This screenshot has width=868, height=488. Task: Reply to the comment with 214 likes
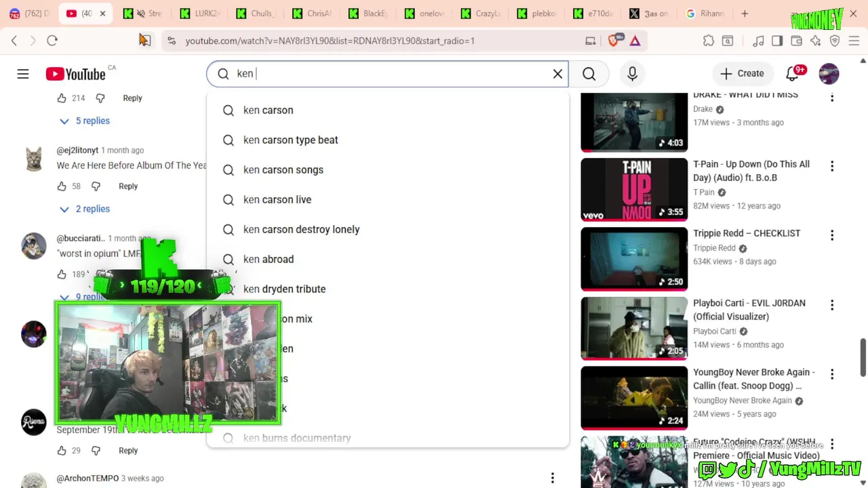point(132,98)
